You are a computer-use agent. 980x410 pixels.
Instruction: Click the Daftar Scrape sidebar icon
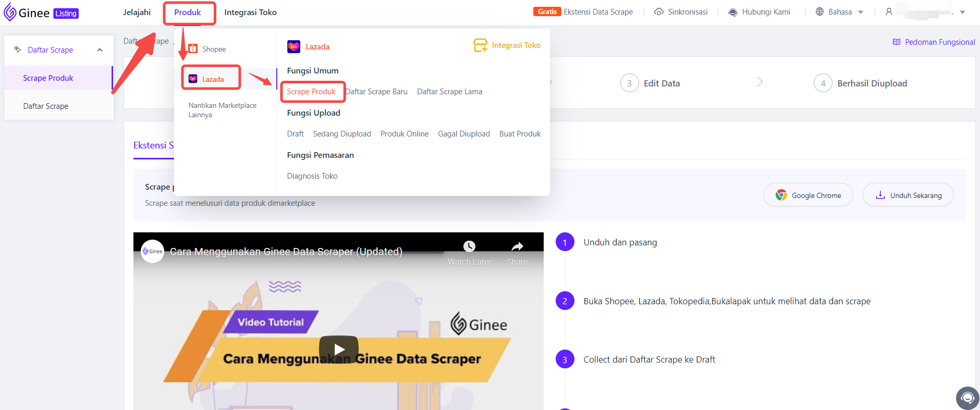tap(18, 49)
